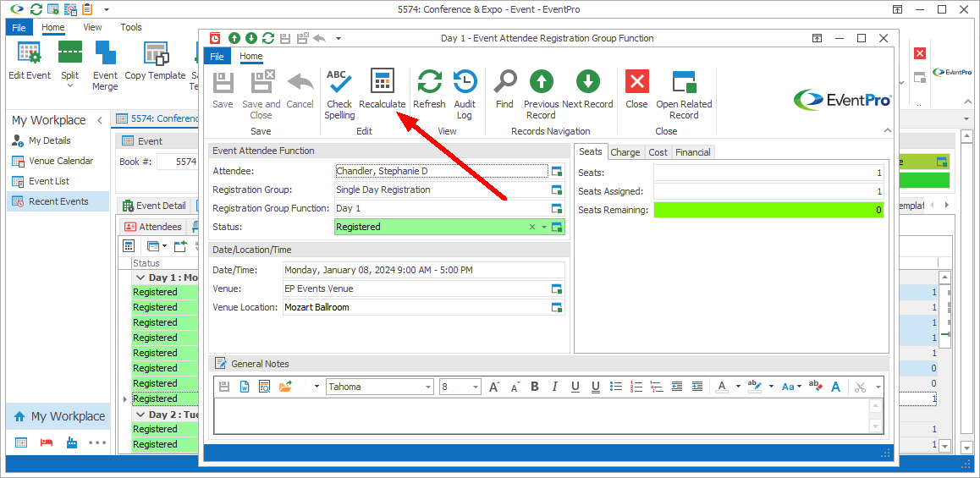
Task: Click the dialog's quick access down arrow icon
Action: [x=251, y=38]
